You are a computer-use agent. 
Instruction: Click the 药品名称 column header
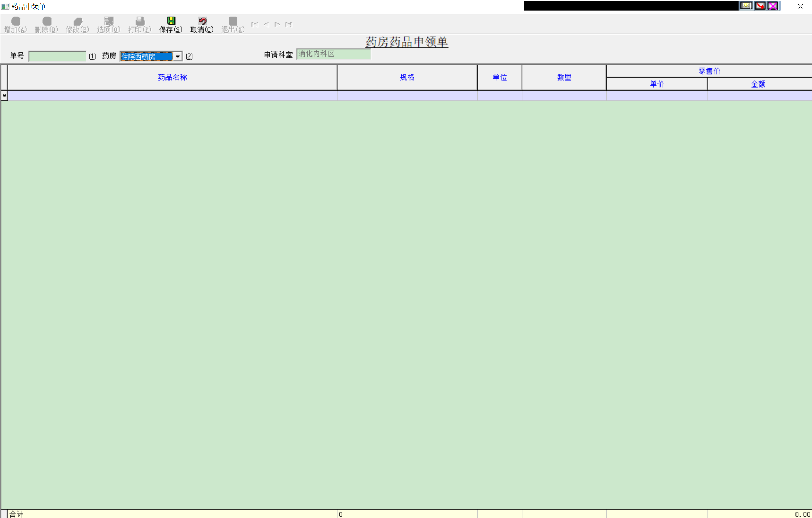tap(172, 77)
